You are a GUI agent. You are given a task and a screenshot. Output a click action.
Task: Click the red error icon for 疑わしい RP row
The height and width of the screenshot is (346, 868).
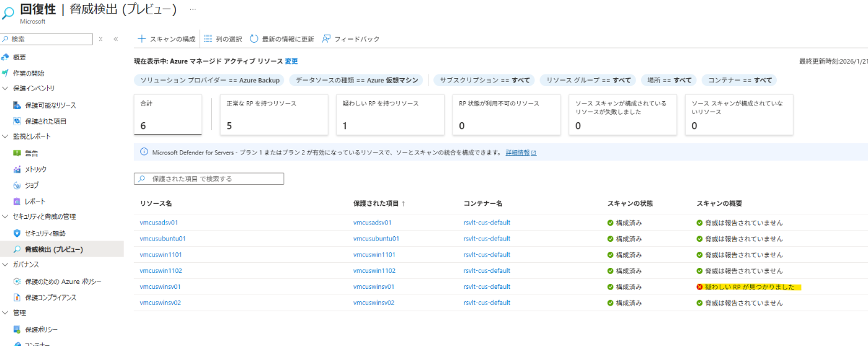coord(700,287)
